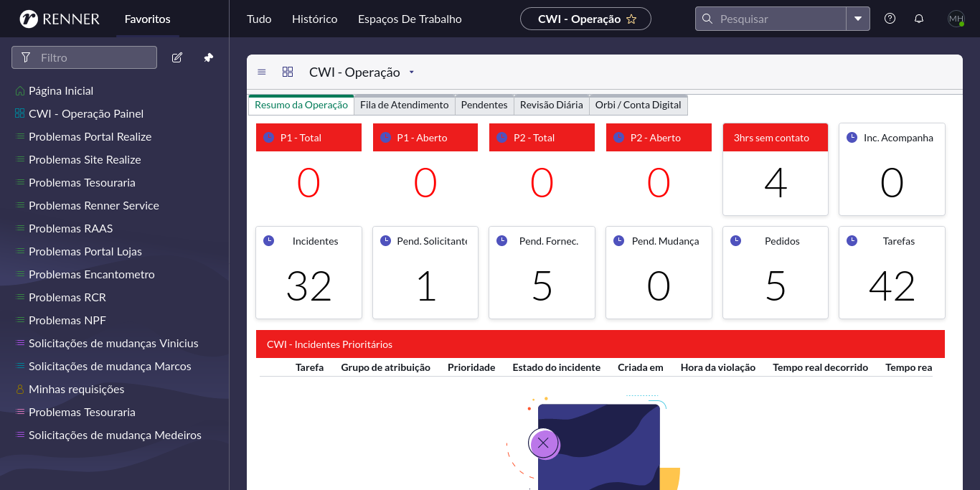Click clock icon on Inc. Acompanha card
980x490 pixels.
(x=852, y=137)
